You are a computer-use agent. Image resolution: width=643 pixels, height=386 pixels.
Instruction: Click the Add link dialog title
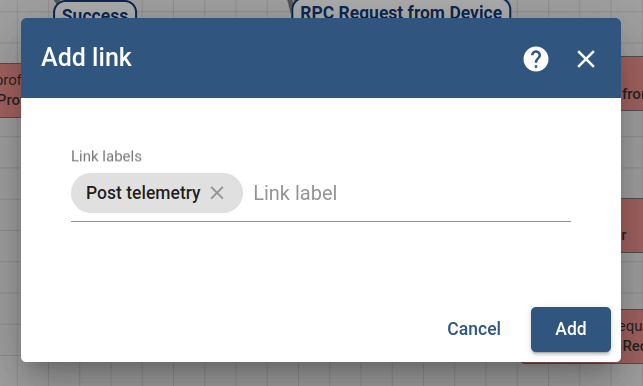pos(86,57)
